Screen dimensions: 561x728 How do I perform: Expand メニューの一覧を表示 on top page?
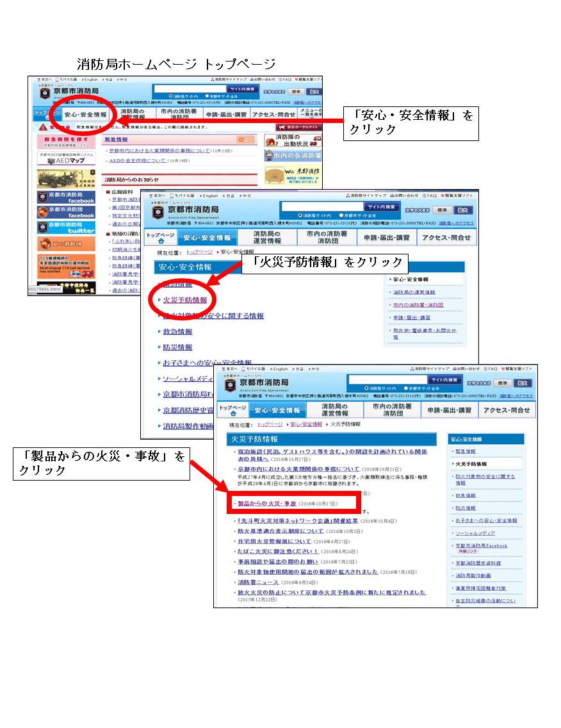click(311, 113)
